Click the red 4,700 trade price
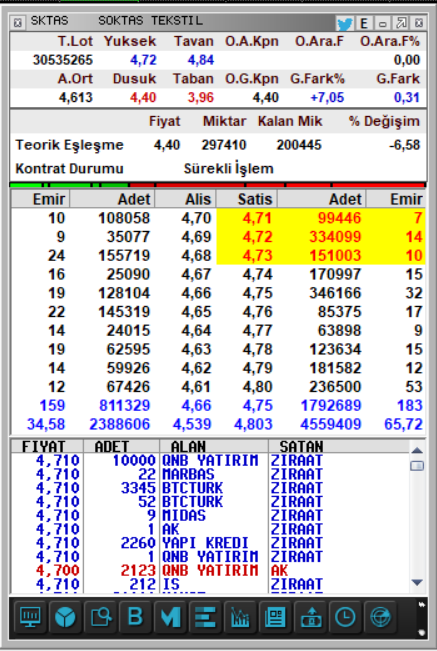437x651 pixels. pos(58,570)
